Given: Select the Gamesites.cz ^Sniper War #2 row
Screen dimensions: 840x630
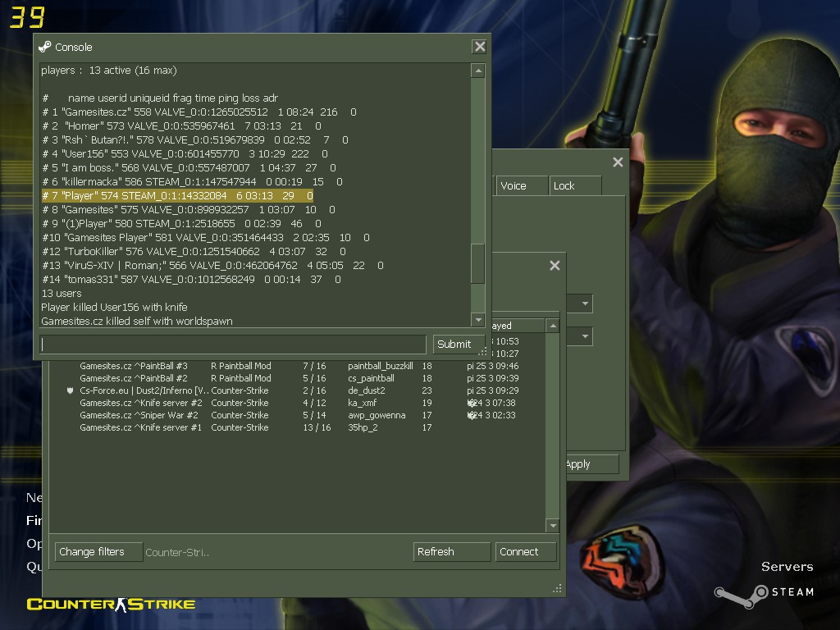Looking at the screenshot, I should (297, 415).
